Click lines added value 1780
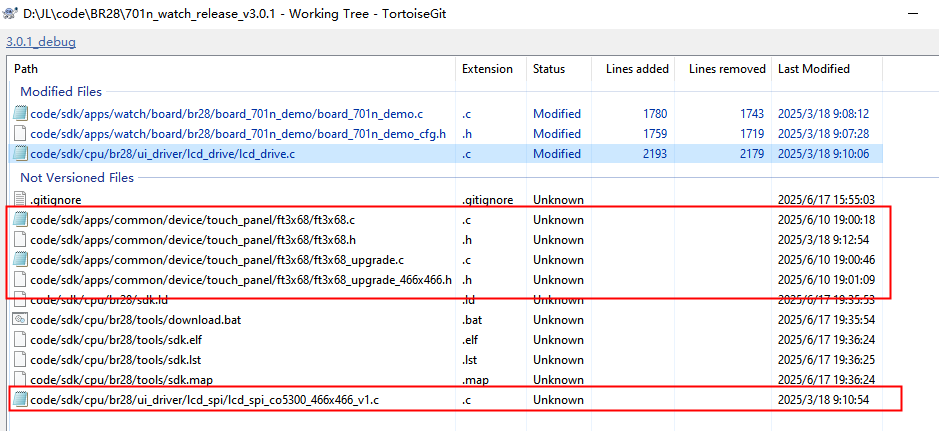 (x=654, y=114)
